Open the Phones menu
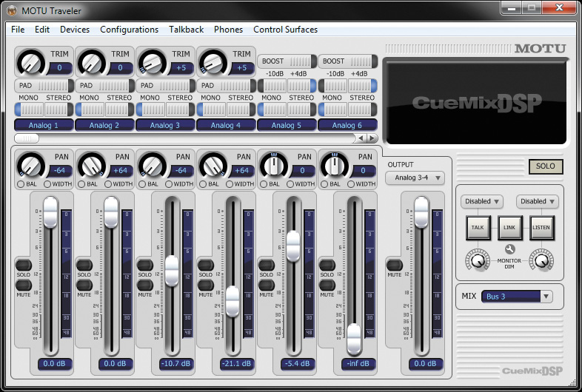 click(x=228, y=30)
